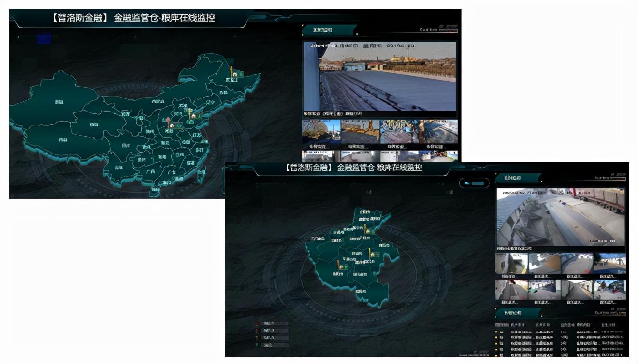The image size is (638, 364).
Task: Click Inner Mongolia (内蒙古) on the China map
Action: (x=158, y=101)
